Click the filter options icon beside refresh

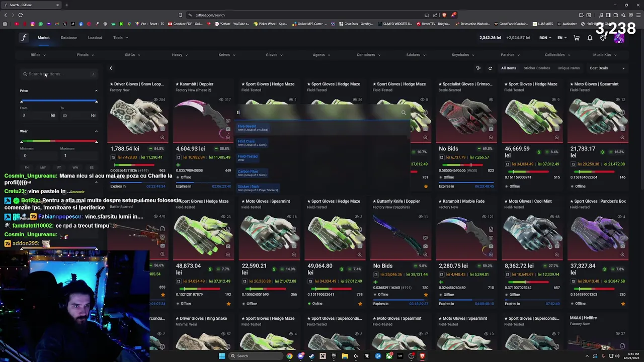(x=478, y=68)
